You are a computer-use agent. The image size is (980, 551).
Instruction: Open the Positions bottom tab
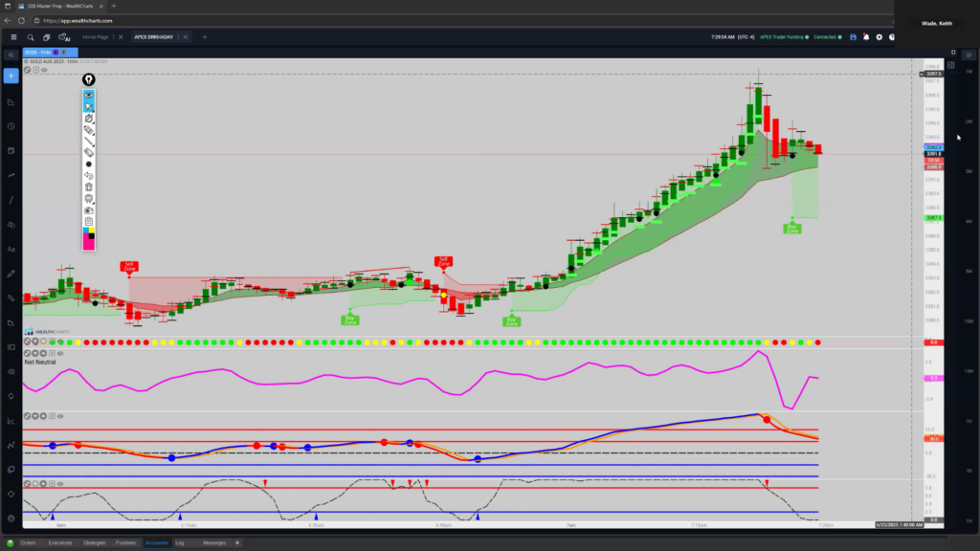point(125,543)
